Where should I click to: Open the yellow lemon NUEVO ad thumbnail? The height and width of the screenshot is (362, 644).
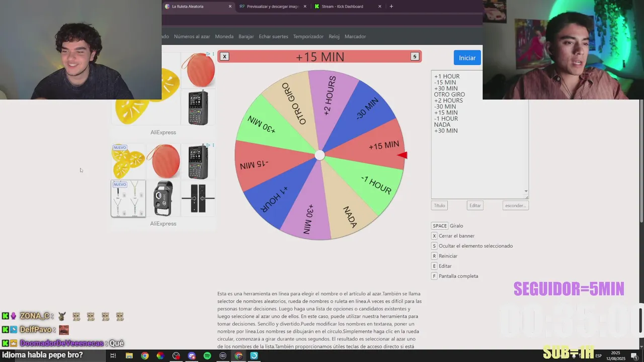[128, 161]
